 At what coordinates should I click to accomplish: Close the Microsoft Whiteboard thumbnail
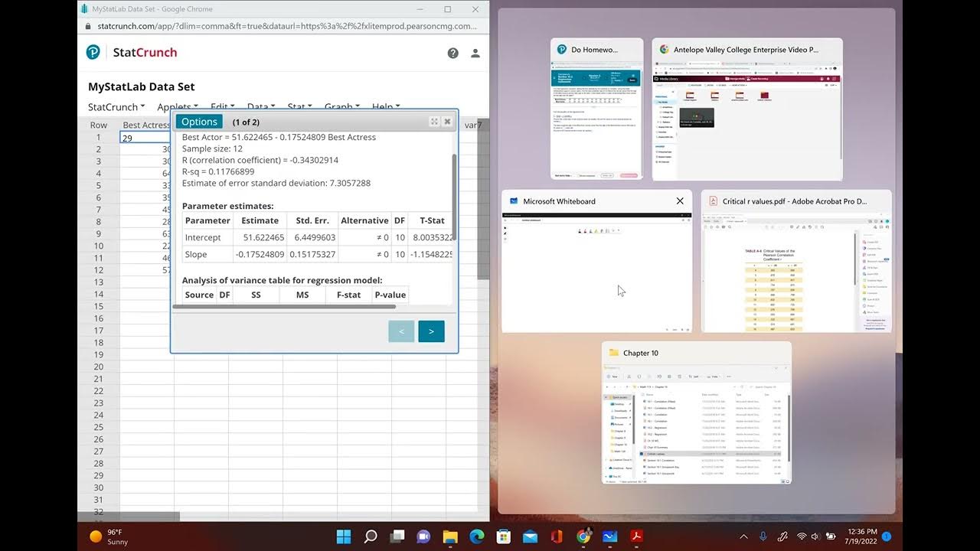[680, 201]
